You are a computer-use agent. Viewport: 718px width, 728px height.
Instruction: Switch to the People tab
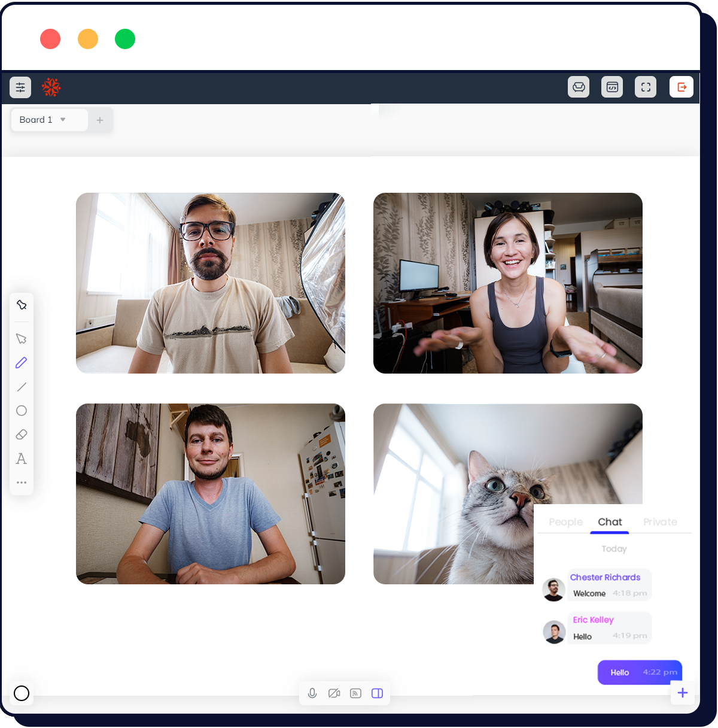pyautogui.click(x=564, y=522)
